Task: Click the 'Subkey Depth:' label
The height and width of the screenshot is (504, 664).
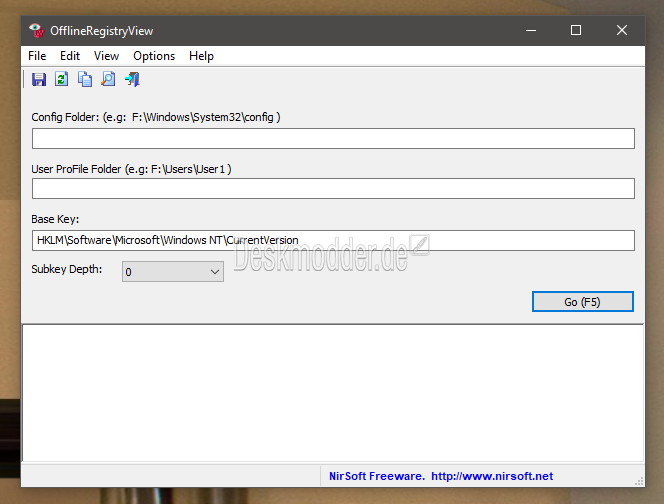Action: (x=66, y=269)
